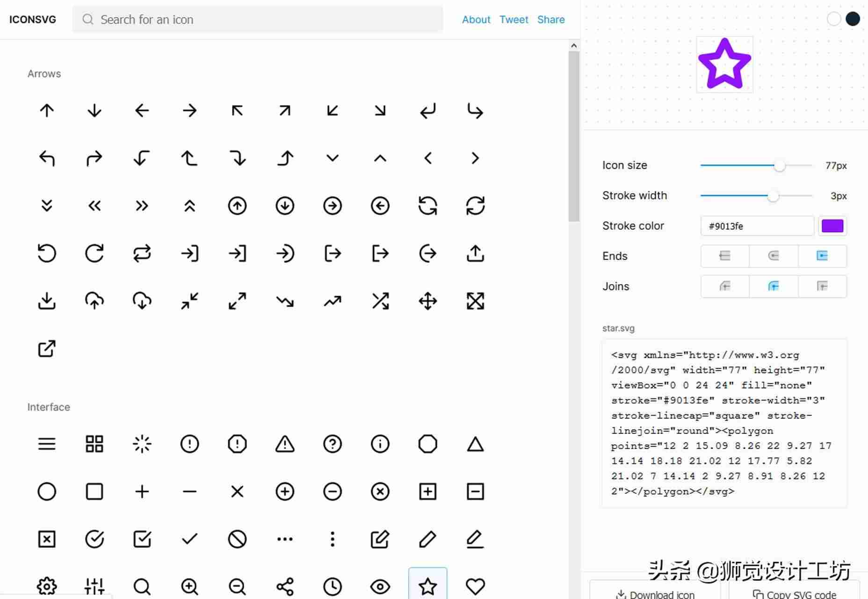Image resolution: width=868 pixels, height=599 pixels.
Task: Select the plus-in-square icon
Action: coord(428,491)
